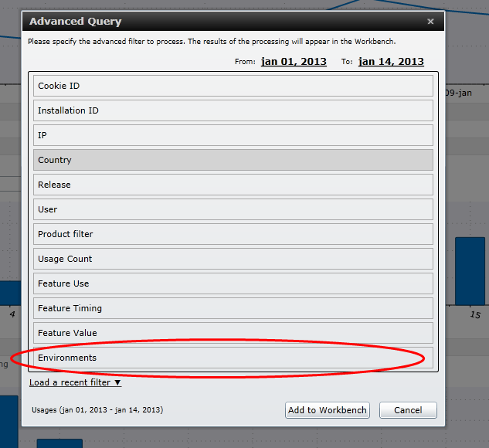The image size is (489, 448).
Task: Select the IP filter row
Action: click(233, 135)
